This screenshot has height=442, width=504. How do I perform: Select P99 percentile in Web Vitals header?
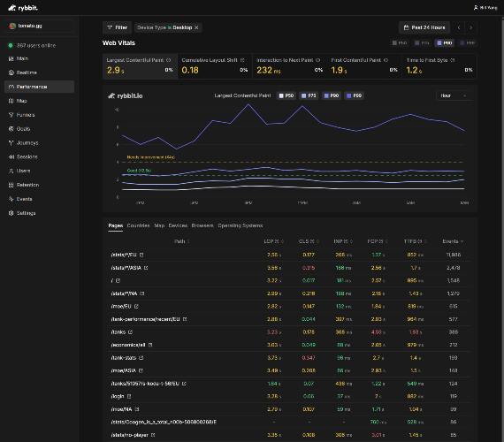[x=467, y=42]
